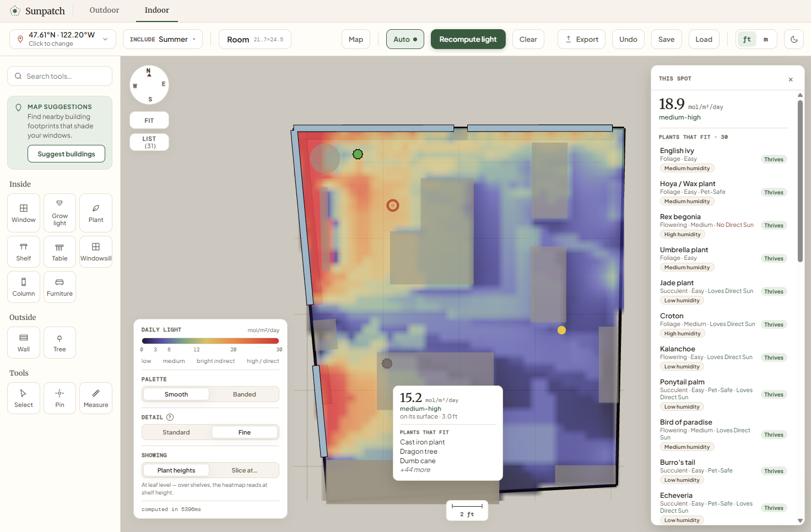
Task: Select Jade plant entry
Action: tap(723, 292)
